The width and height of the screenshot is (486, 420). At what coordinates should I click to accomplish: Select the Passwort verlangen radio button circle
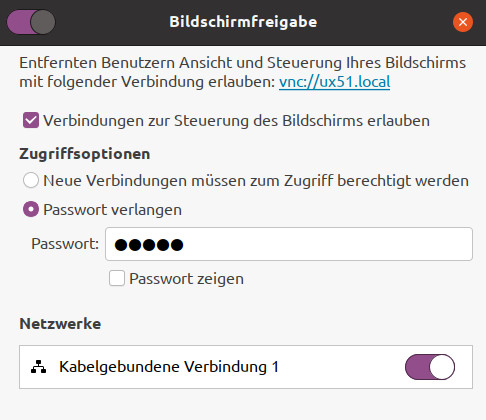click(31, 209)
